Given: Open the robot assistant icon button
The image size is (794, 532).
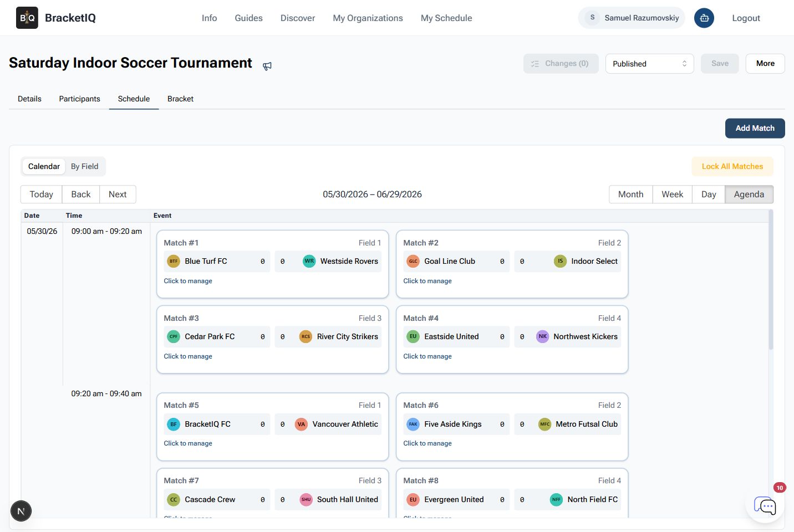Looking at the screenshot, I should tap(704, 18).
